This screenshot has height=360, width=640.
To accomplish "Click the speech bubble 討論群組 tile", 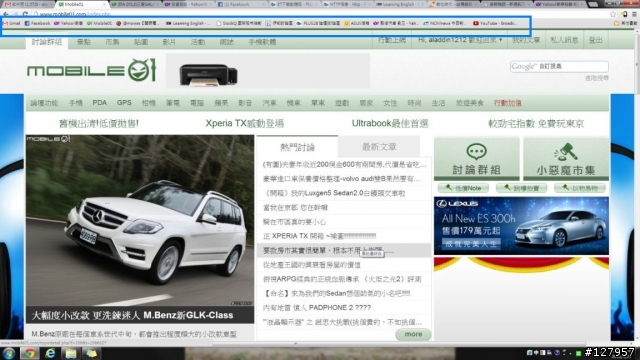I will (476, 159).
